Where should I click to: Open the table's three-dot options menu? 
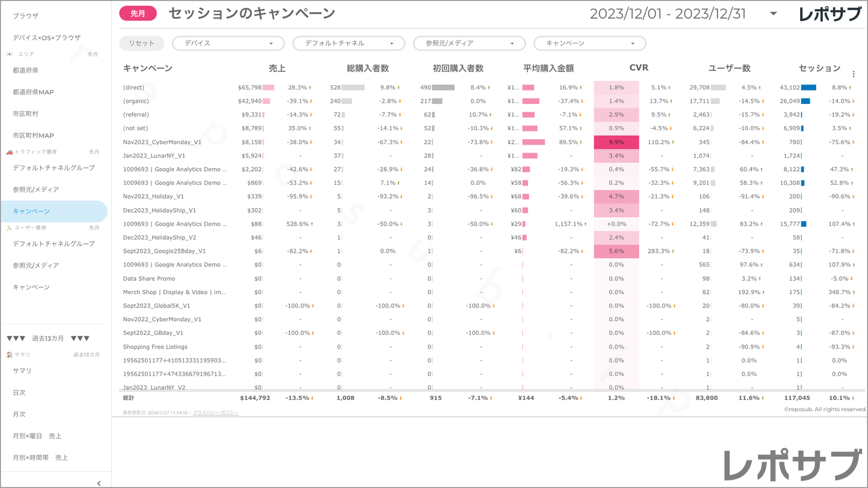tap(854, 74)
